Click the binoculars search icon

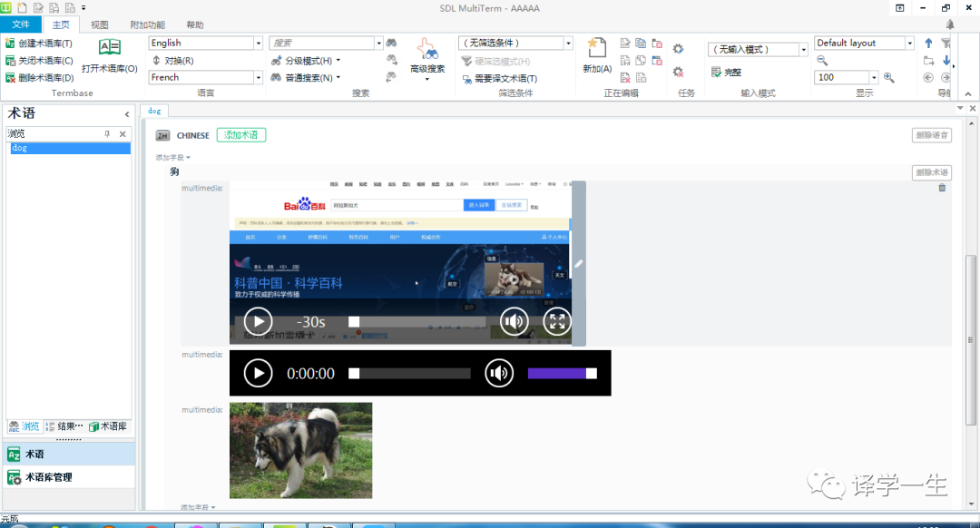point(391,44)
